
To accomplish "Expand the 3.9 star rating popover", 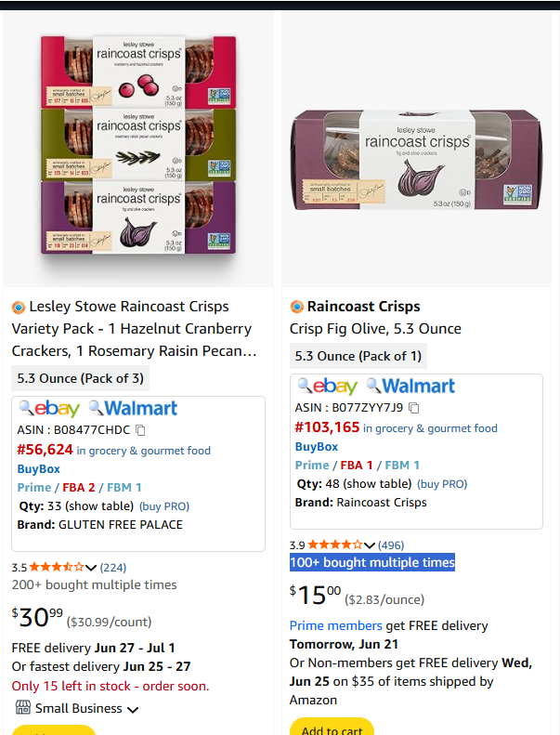I will (370, 545).
